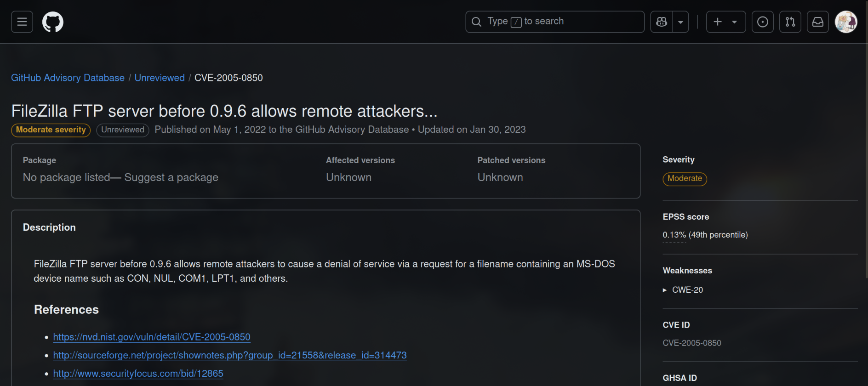
Task: Open the user avatar profile menu
Action: (x=846, y=22)
